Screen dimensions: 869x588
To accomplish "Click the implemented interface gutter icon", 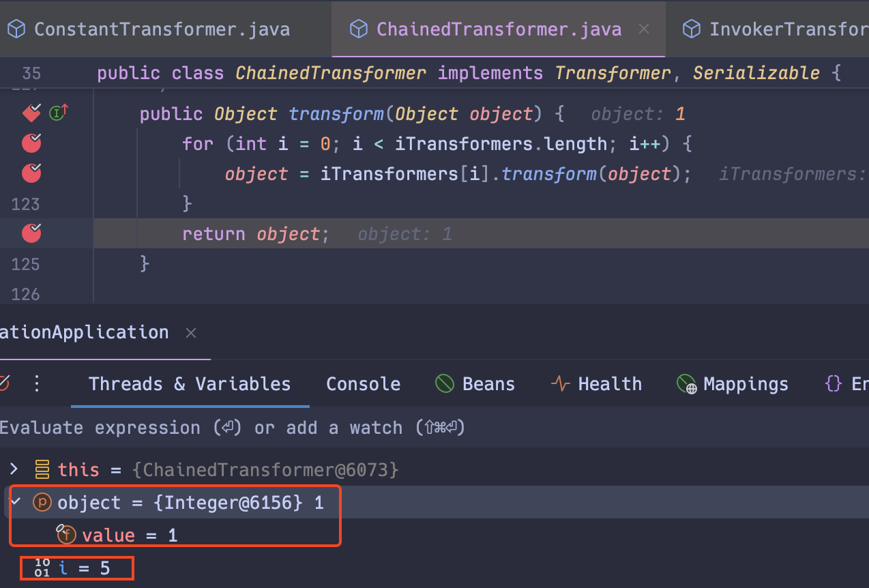I will pos(58,113).
